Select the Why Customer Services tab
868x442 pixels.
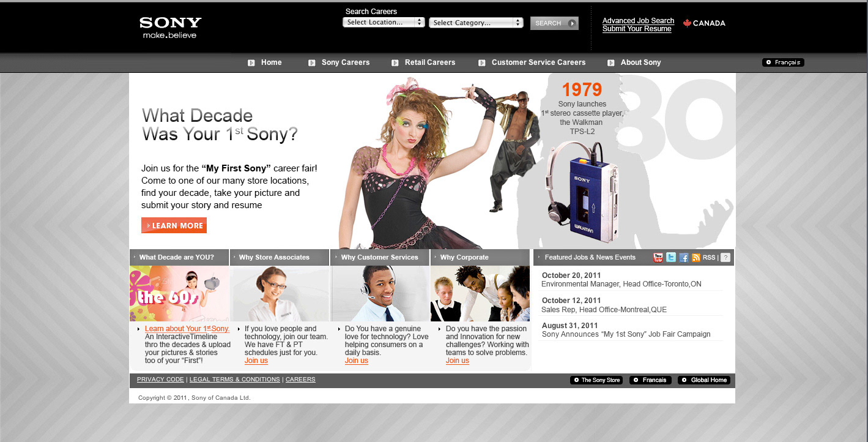click(380, 257)
